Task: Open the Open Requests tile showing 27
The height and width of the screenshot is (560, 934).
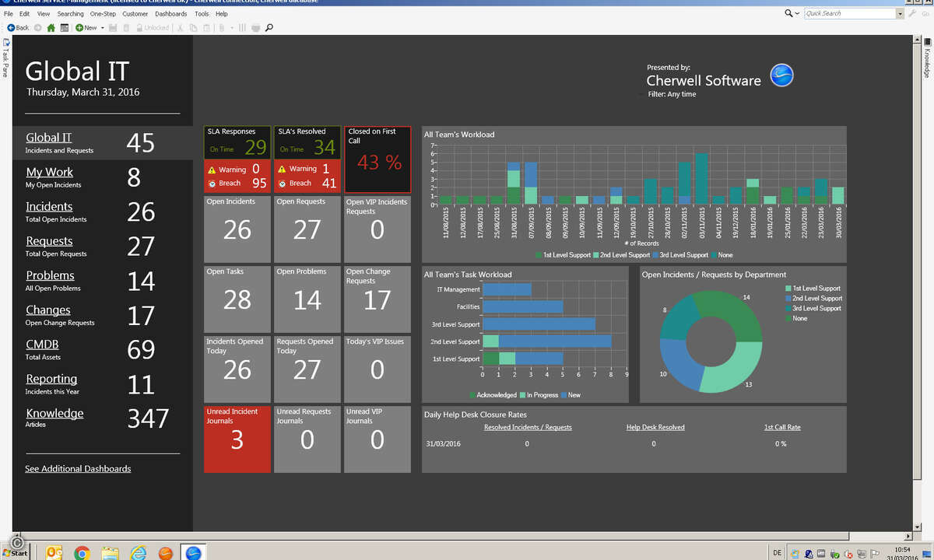Action: pyautogui.click(x=307, y=229)
